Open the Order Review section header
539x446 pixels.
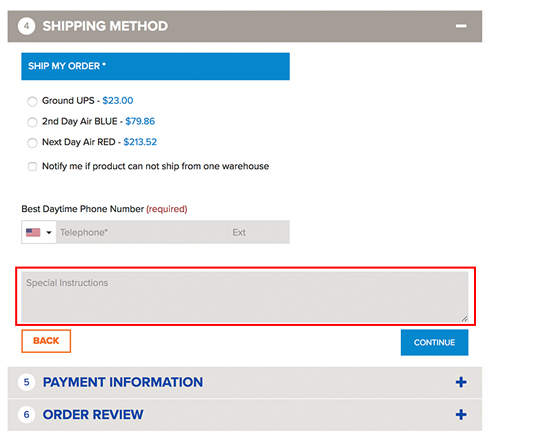tap(245, 415)
